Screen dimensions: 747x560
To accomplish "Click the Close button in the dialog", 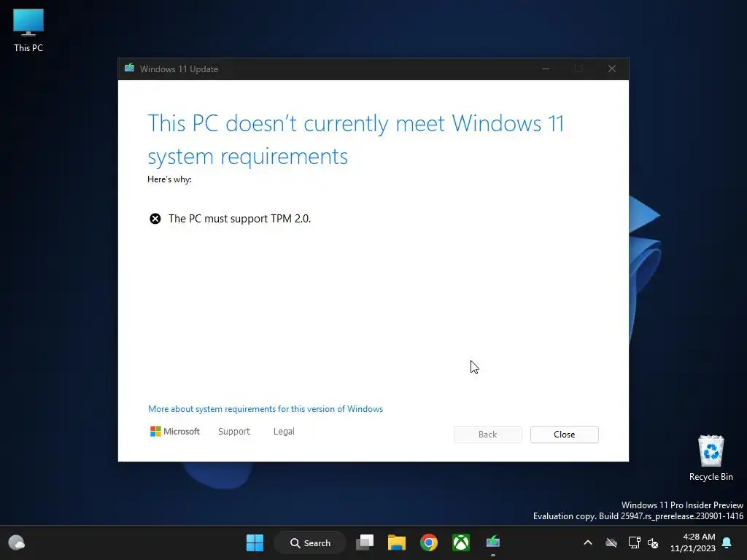I will pyautogui.click(x=565, y=435).
